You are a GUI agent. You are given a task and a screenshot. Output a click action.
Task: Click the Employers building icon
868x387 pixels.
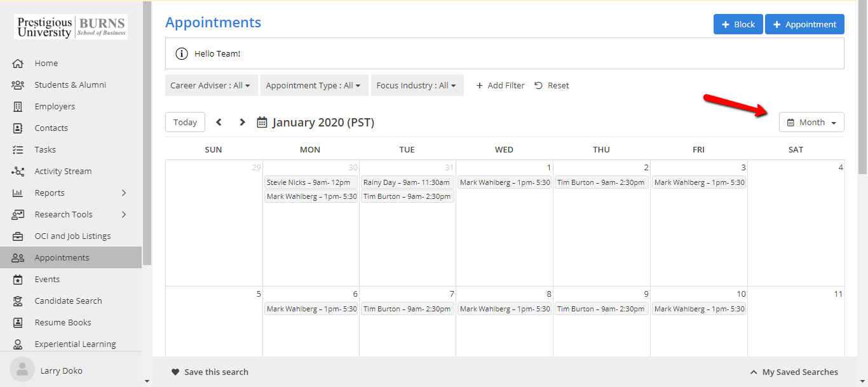click(18, 107)
